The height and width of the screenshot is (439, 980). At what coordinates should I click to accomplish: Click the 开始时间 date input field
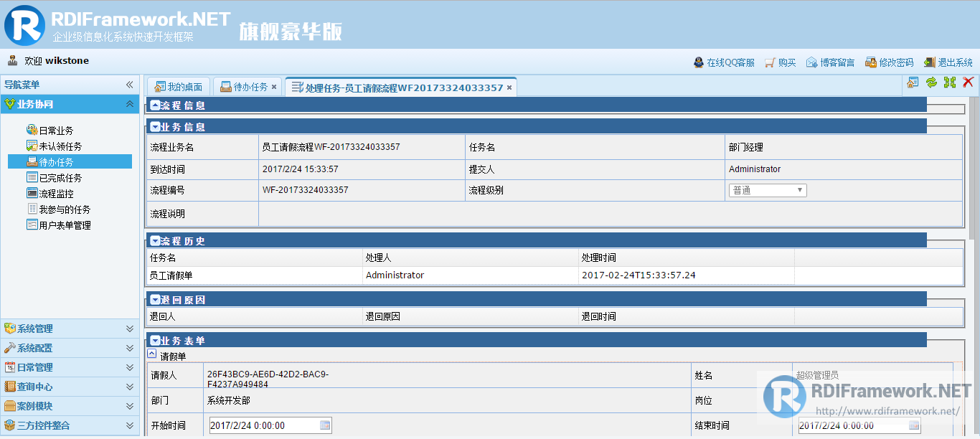[x=264, y=425]
